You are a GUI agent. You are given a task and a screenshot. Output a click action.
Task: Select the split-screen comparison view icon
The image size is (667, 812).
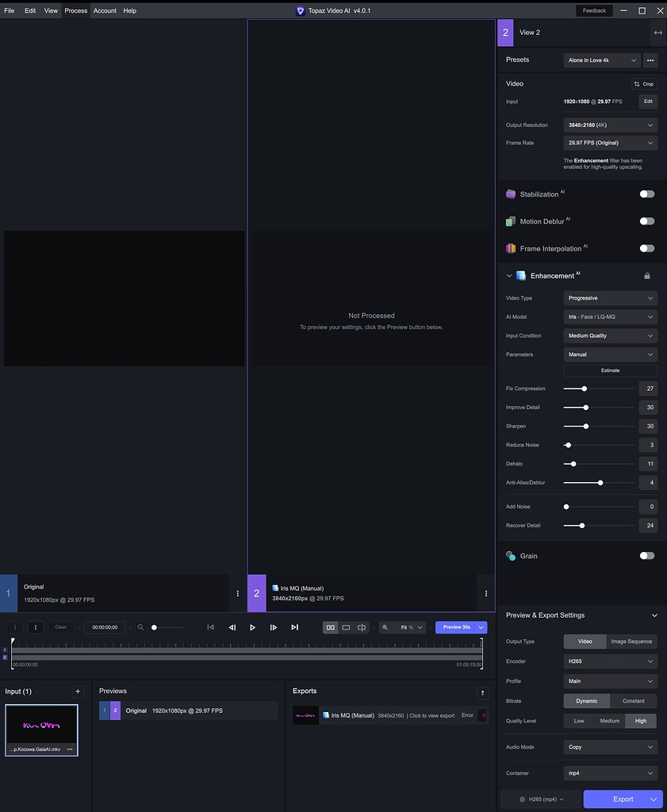pos(362,627)
